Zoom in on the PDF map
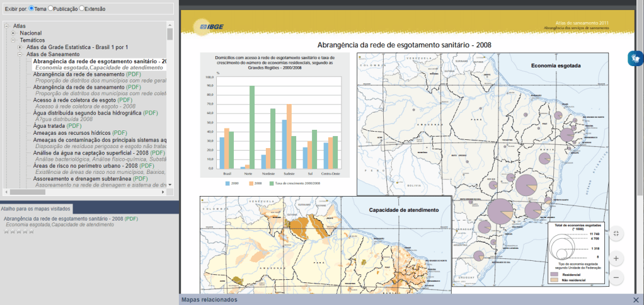This screenshot has height=305, width=644. (616, 258)
